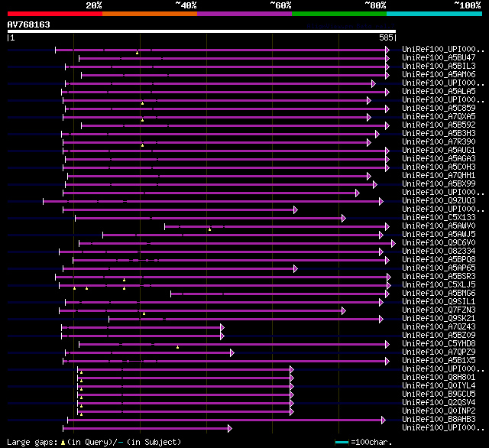The height and width of the screenshot is (448, 489).
Task: Select subject UniRef100_A7QZ43
Action: tap(439, 327)
